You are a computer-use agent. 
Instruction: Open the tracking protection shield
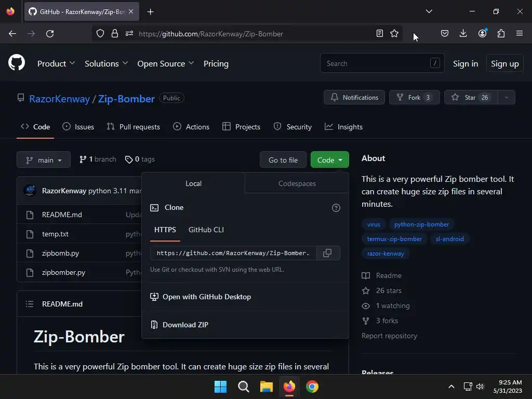pos(100,34)
